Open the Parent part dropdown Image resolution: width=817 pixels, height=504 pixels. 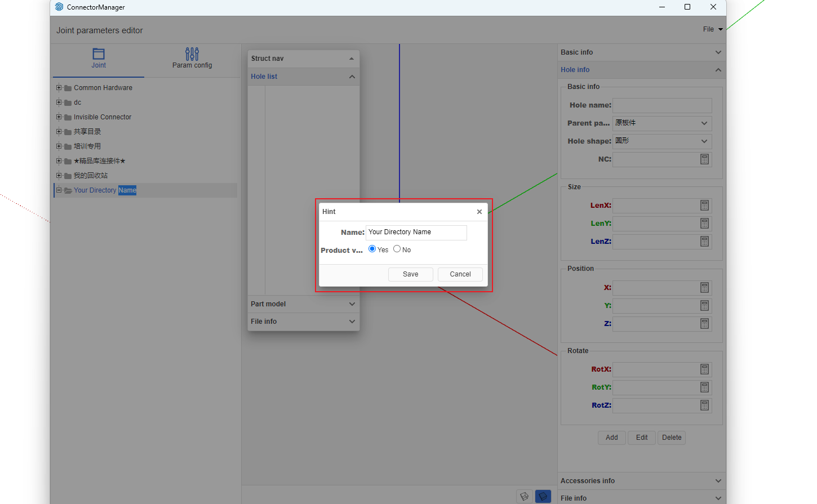662,123
